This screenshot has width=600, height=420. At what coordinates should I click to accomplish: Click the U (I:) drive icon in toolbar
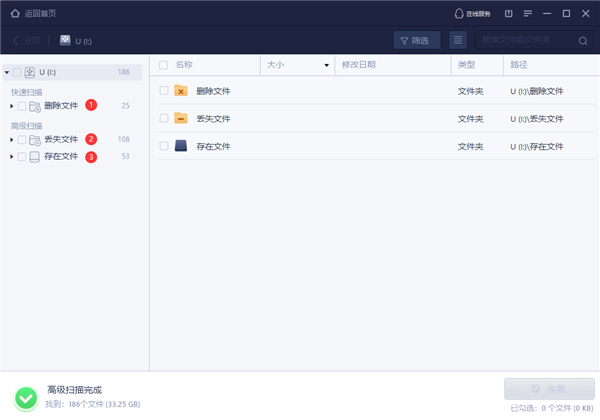click(65, 40)
